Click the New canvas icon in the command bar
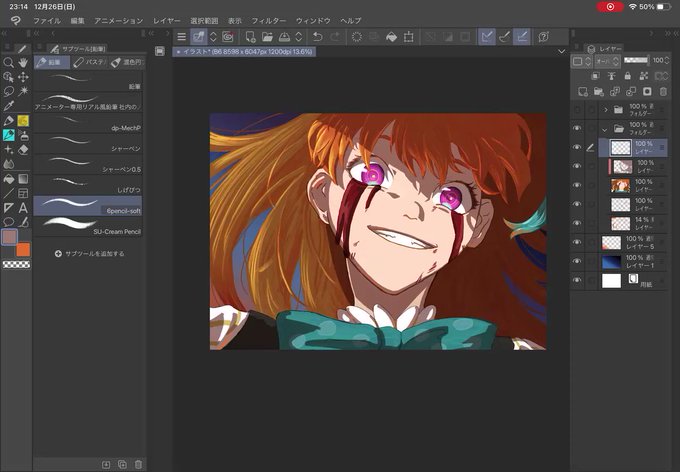This screenshot has width=680, height=472. click(250, 37)
